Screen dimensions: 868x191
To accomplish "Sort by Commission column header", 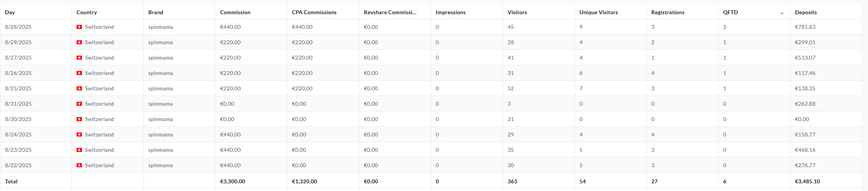I will [235, 12].
